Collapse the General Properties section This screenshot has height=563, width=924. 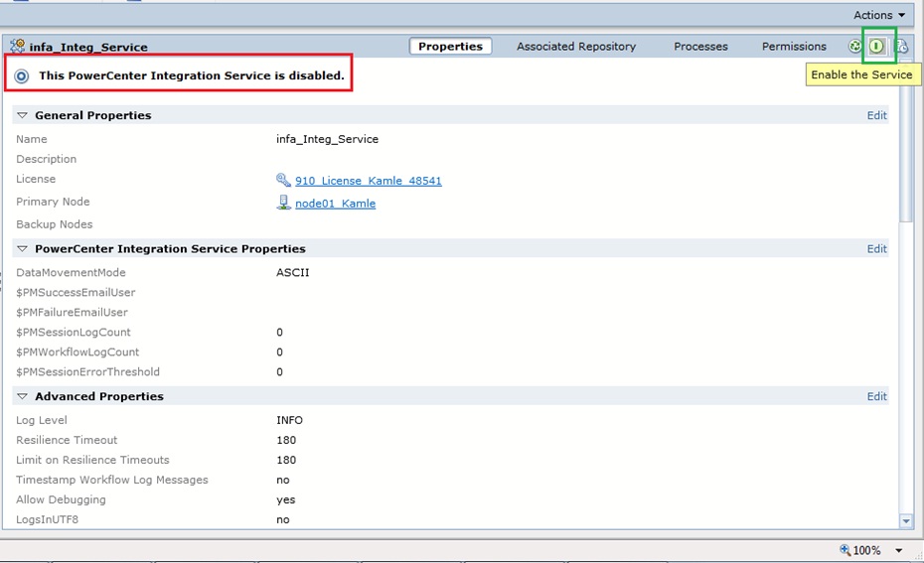click(x=22, y=115)
